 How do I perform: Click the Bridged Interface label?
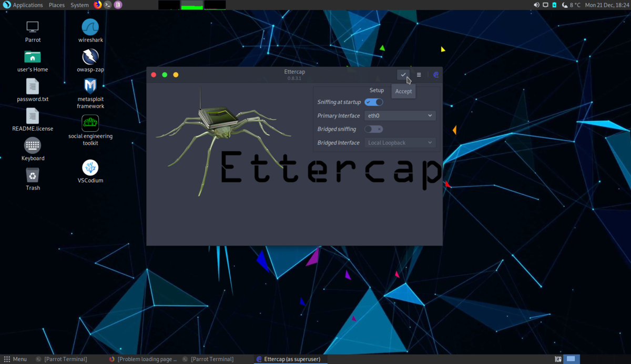click(339, 142)
